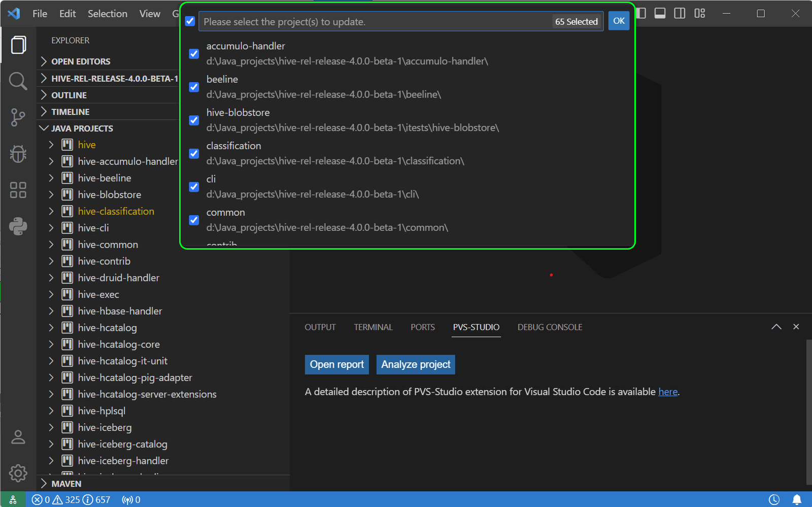The height and width of the screenshot is (507, 812).
Task: Open the Source Control view
Action: tap(18, 117)
